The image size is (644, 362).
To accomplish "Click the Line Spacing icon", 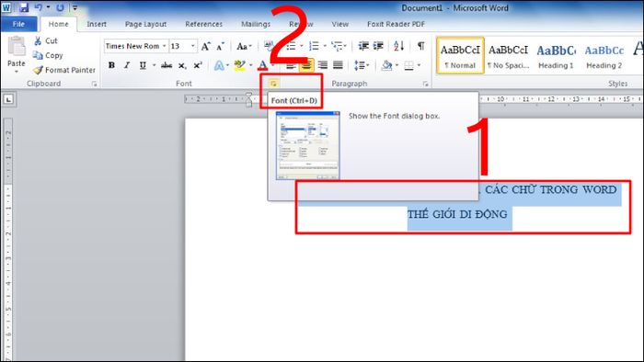I will [360, 65].
